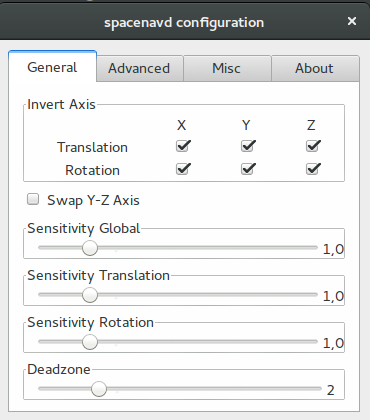Uncheck Rotation Z invert checkbox
The image size is (370, 420).
point(313,169)
